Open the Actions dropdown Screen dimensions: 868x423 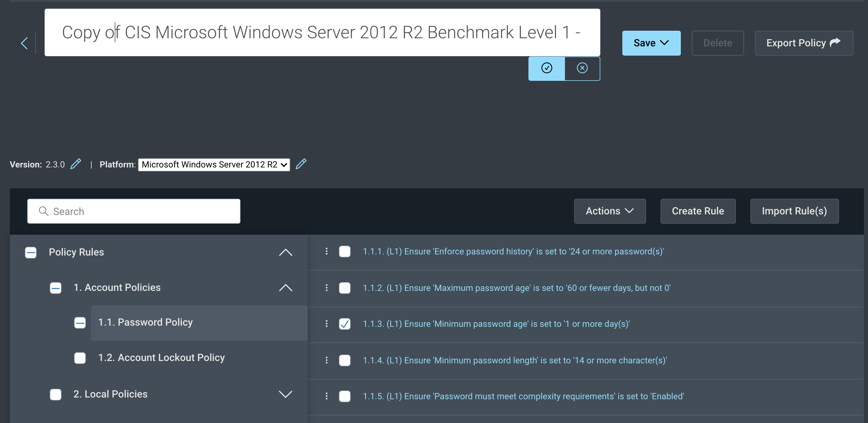[610, 211]
